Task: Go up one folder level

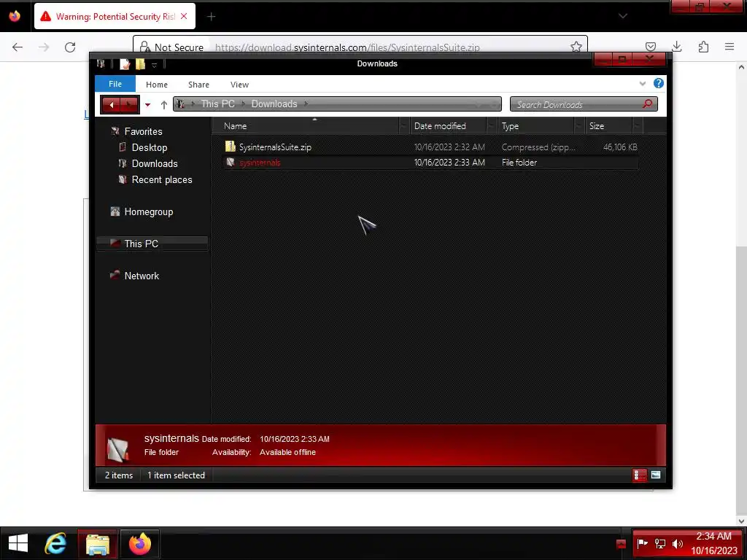Action: point(164,105)
